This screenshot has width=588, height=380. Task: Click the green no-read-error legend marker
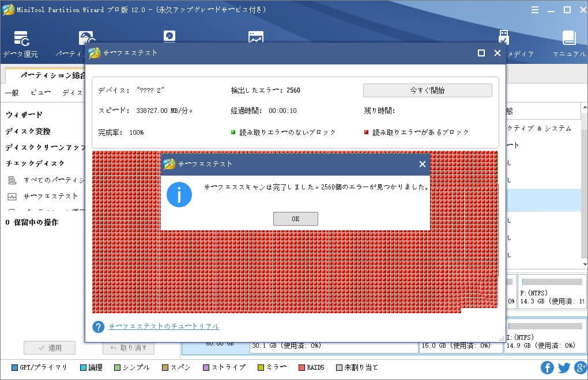[x=233, y=132]
